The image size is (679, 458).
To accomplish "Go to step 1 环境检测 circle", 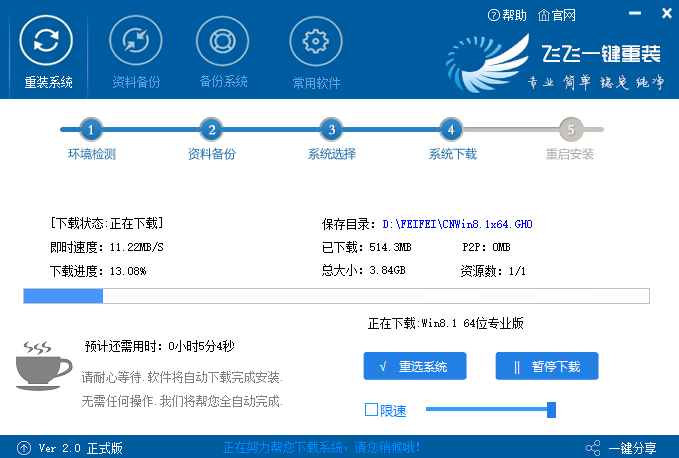I will tap(91, 129).
